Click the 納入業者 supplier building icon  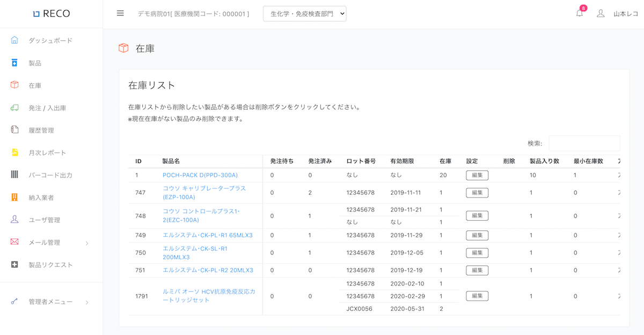click(14, 198)
